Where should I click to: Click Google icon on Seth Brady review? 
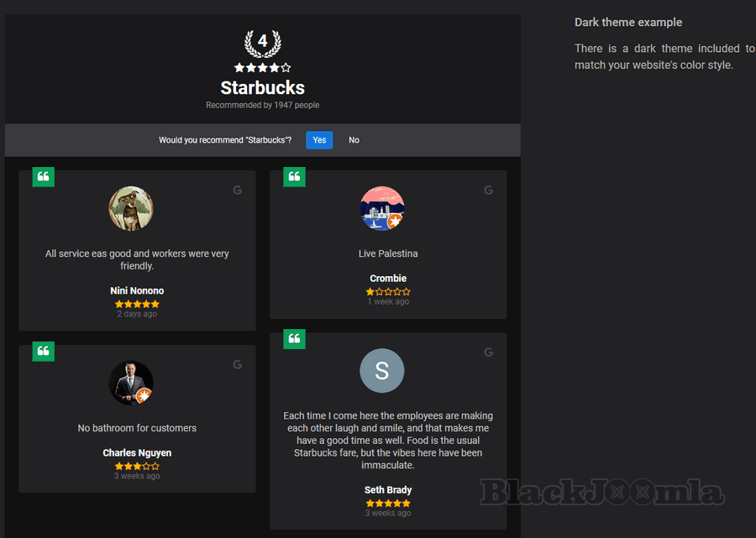click(x=488, y=352)
